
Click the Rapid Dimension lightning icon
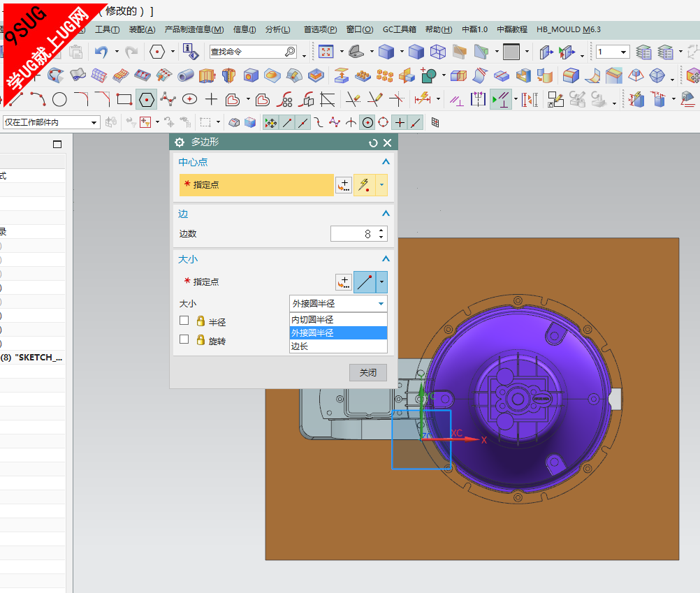pyautogui.click(x=422, y=99)
